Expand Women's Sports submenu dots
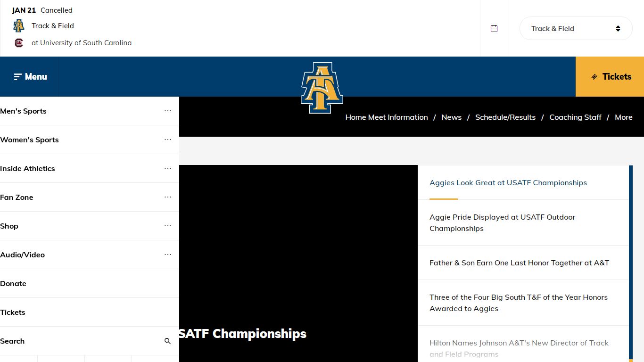 (168, 140)
